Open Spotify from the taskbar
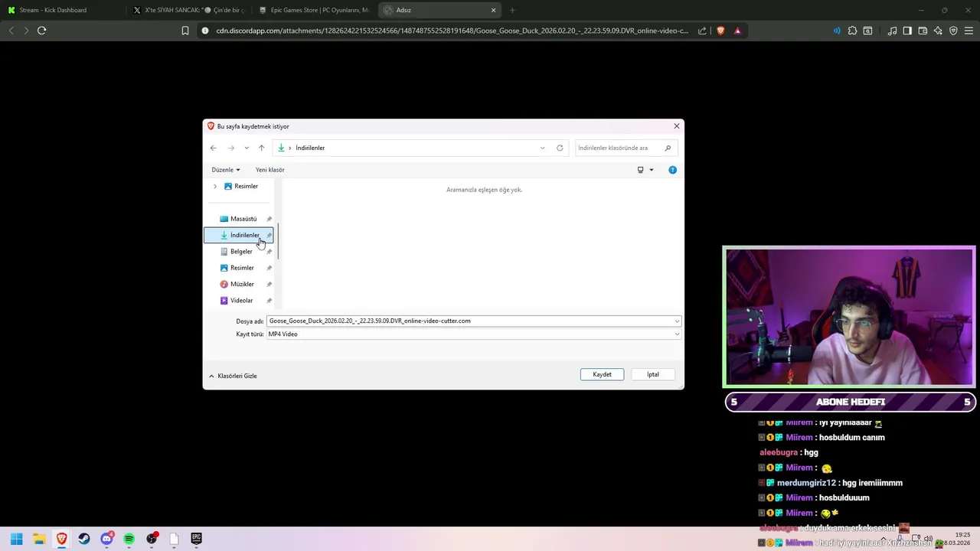 (129, 539)
